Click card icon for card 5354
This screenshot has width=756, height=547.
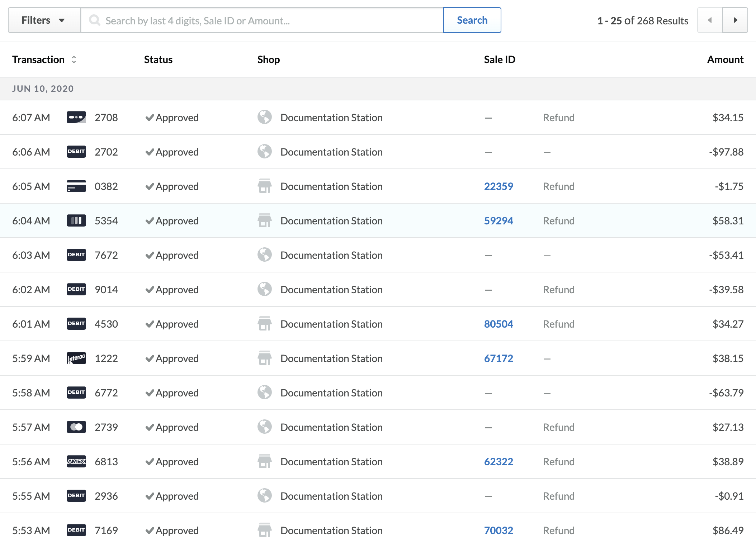76,220
